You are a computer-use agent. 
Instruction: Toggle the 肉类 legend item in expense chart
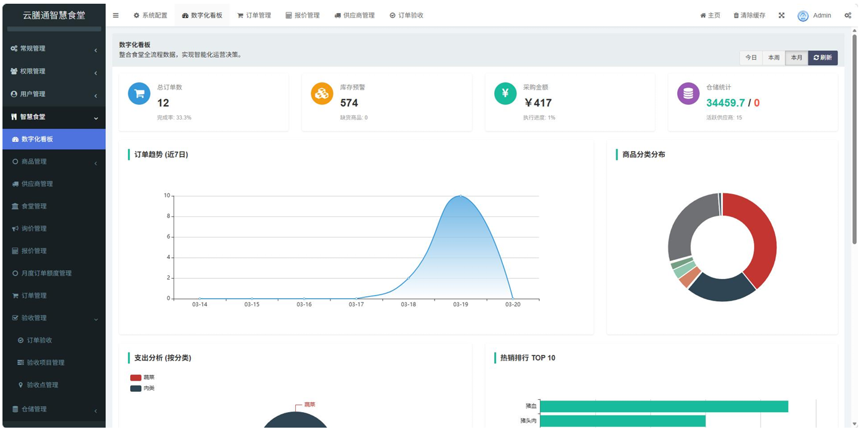142,389
